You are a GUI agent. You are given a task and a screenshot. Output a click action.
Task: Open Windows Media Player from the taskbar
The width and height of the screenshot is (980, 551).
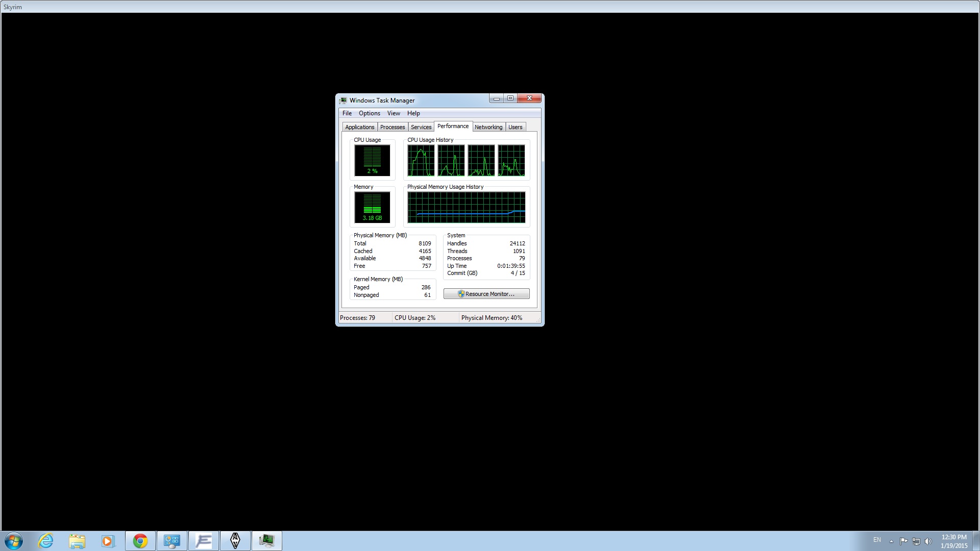click(x=108, y=541)
